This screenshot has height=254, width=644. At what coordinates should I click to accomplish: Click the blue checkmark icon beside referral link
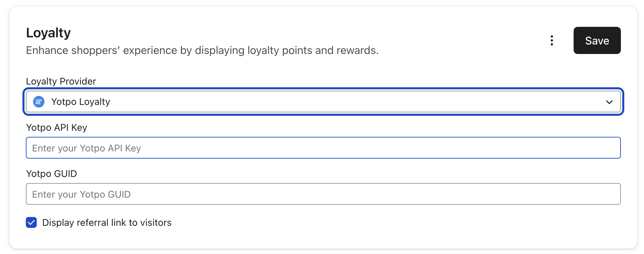pos(31,222)
